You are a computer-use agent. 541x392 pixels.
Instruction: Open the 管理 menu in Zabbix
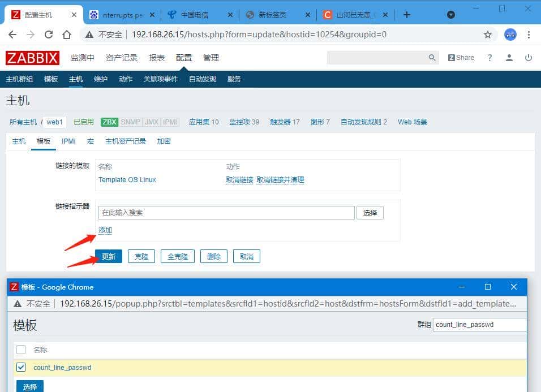pos(211,57)
